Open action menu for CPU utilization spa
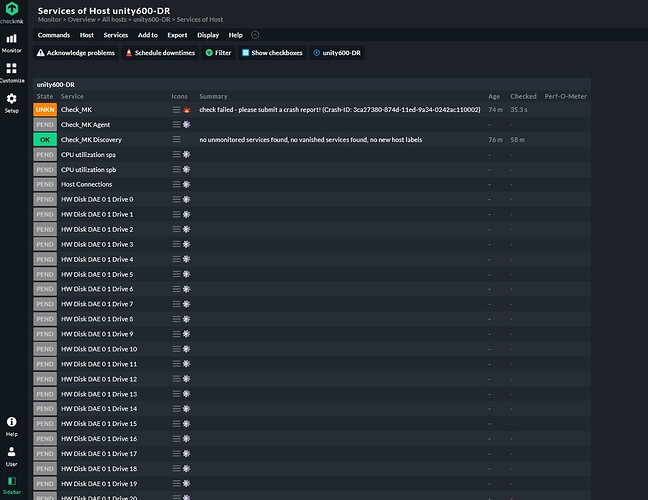648x500 pixels. [x=177, y=154]
